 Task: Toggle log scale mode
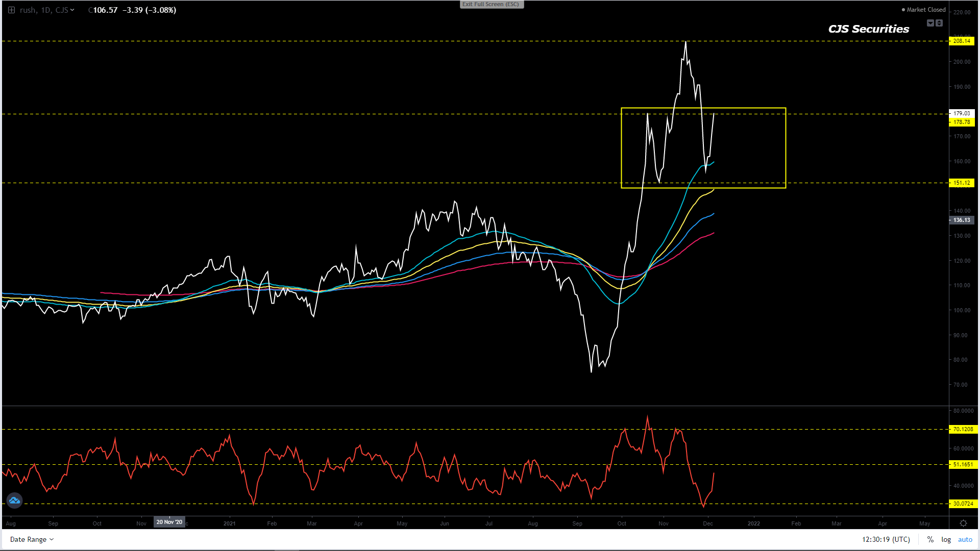pyautogui.click(x=946, y=539)
